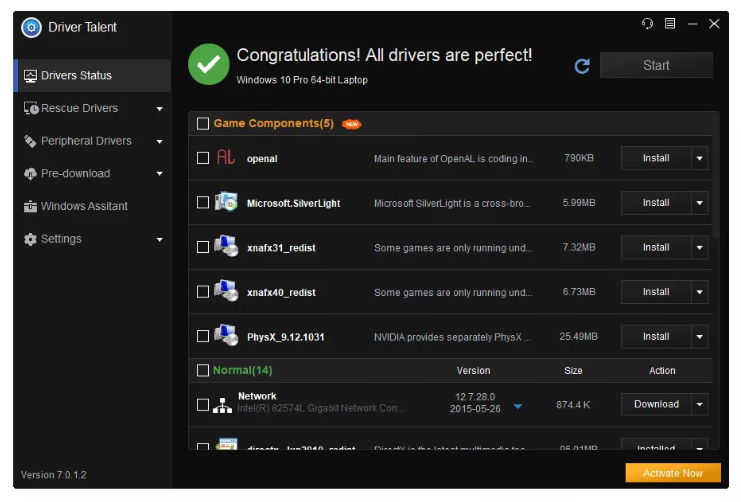Open Network Download dropdown arrow
The width and height of the screenshot is (741, 502).
pos(699,405)
